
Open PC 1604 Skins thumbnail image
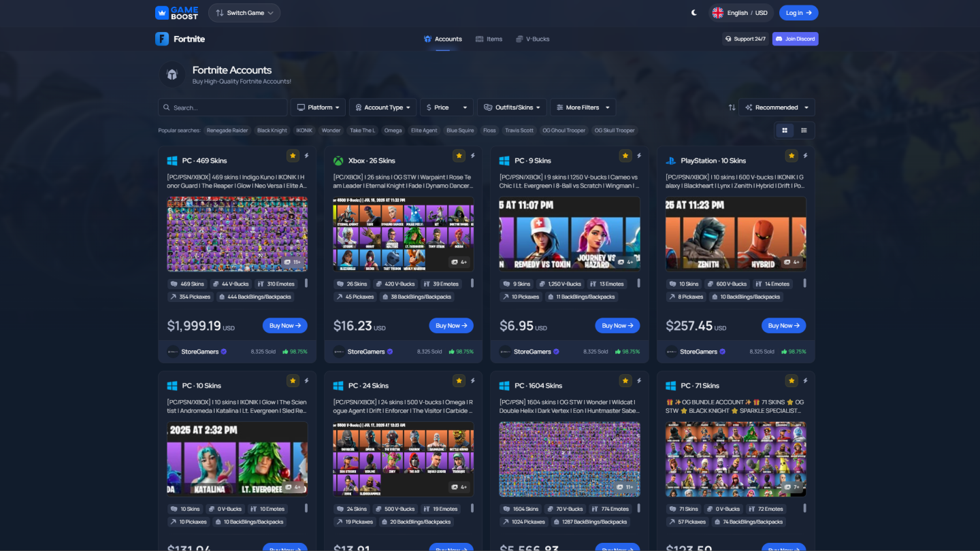click(570, 459)
